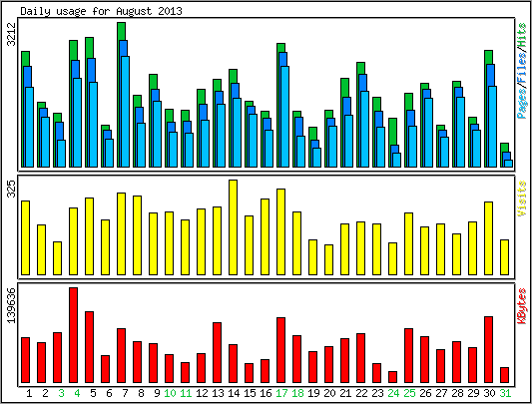This screenshot has width=532, height=404.
Task: Click the tallest red KBytes bar for day 4
Action: point(73,335)
